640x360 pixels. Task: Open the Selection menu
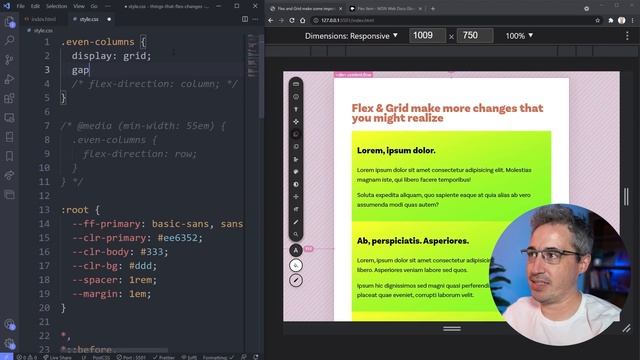[57, 7]
